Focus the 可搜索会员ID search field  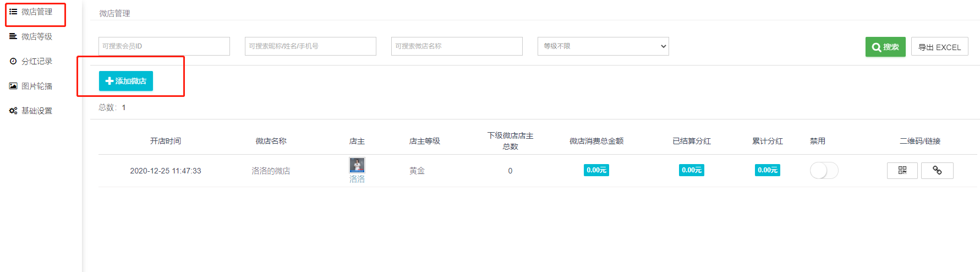tap(164, 46)
